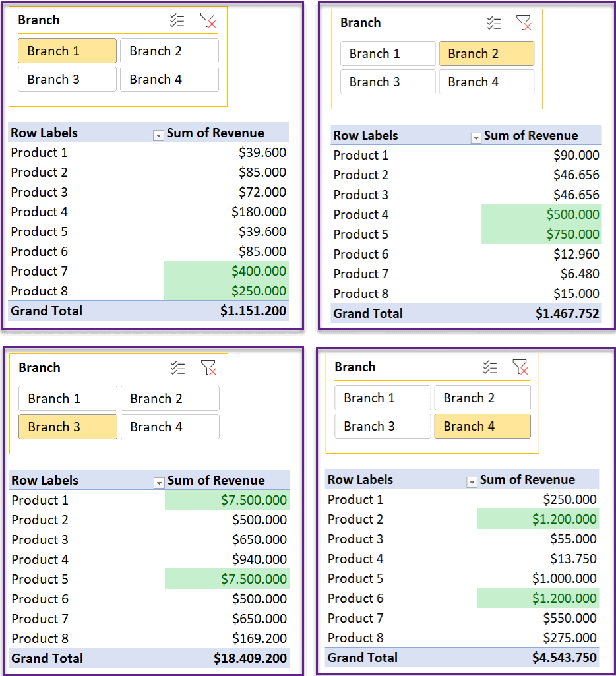This screenshot has height=676, width=616.
Task: Select Branch 4 in bottom-left slicer
Action: pyautogui.click(x=170, y=427)
